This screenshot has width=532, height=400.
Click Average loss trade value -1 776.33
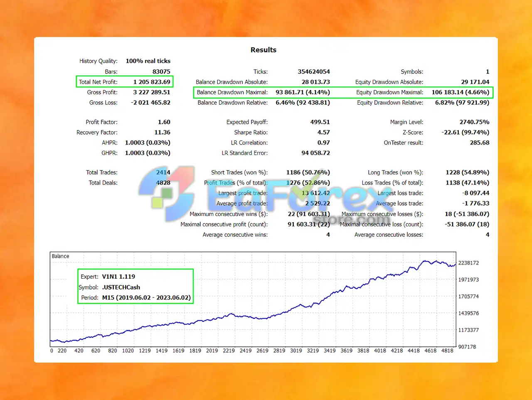click(x=476, y=204)
